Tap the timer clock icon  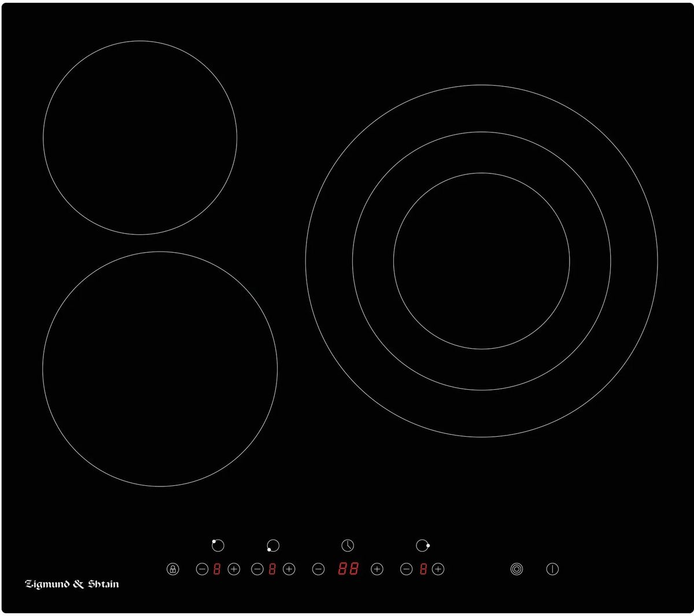[347, 545]
